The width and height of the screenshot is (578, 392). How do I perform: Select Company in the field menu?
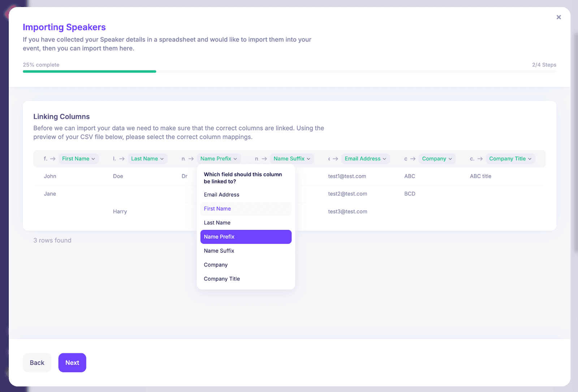coord(216,265)
